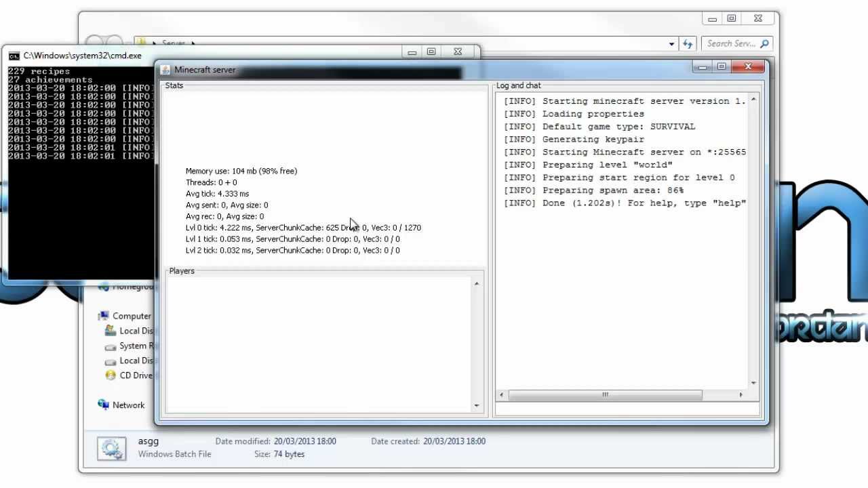
Task: Click the 'Default game type: SURVIVAL' log entry
Action: (599, 127)
